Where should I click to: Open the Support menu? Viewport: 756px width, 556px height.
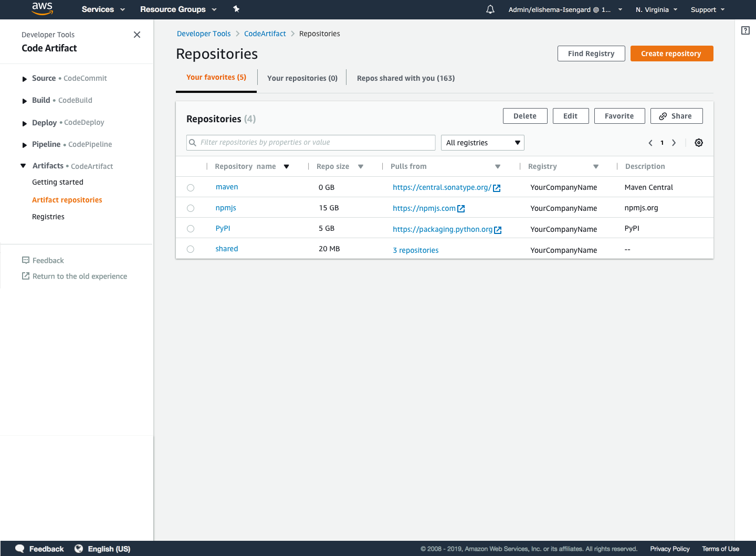click(x=708, y=9)
